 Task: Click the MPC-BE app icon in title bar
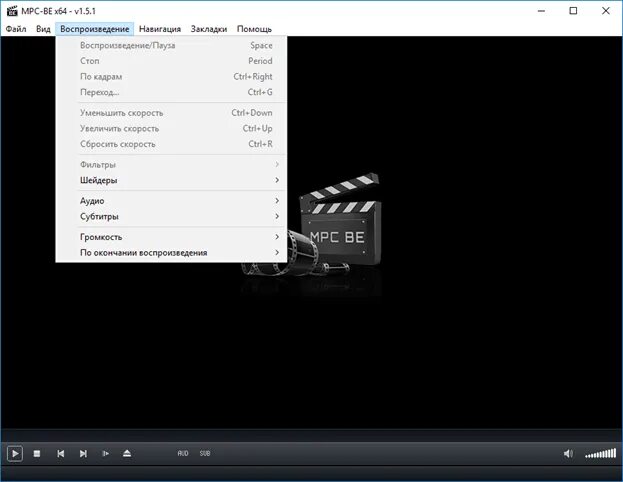(12, 11)
